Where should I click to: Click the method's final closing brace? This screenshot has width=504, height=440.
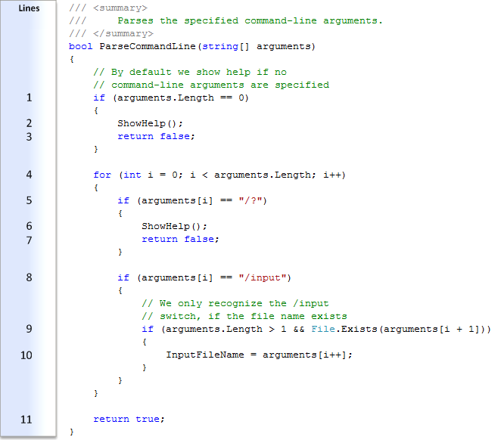point(72,432)
